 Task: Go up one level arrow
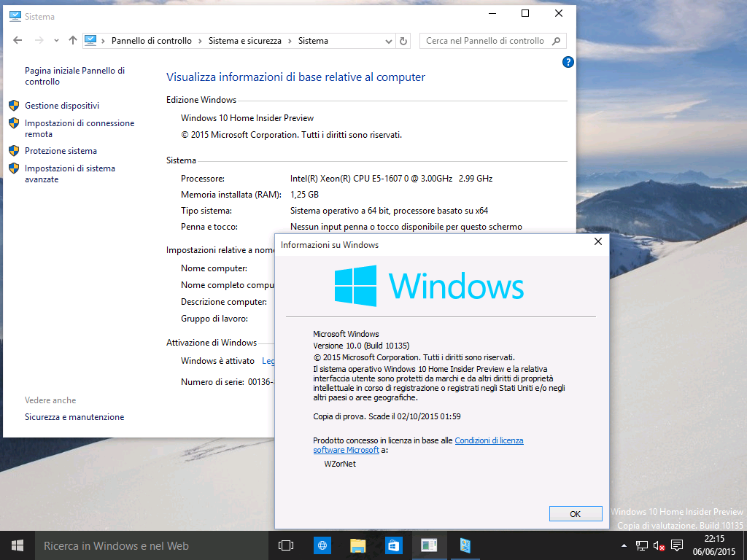(72, 41)
